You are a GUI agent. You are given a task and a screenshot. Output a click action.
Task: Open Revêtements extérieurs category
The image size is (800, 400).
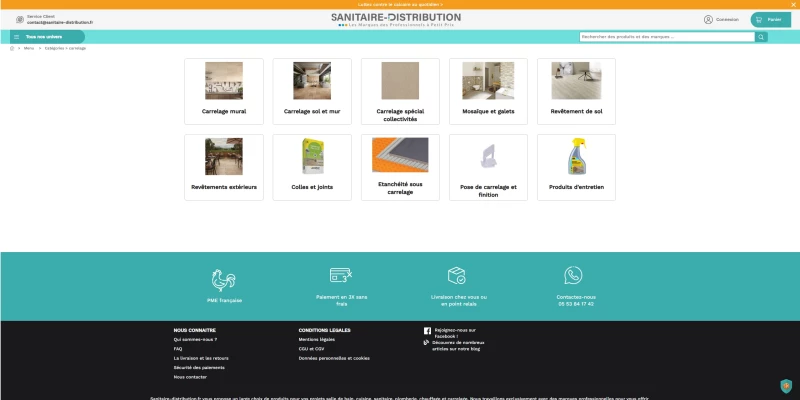click(224, 167)
